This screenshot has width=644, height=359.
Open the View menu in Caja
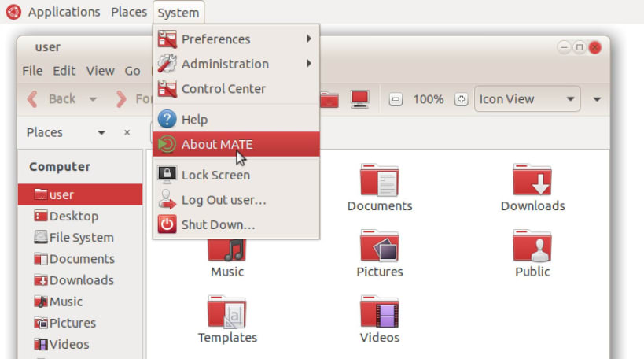pos(100,71)
